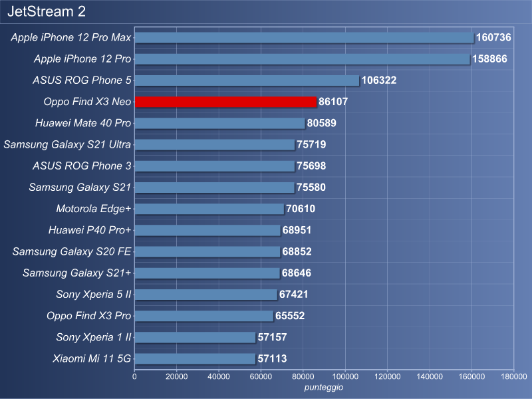
Task: Click the Oppo Find X3 Pro label
Action: point(89,315)
